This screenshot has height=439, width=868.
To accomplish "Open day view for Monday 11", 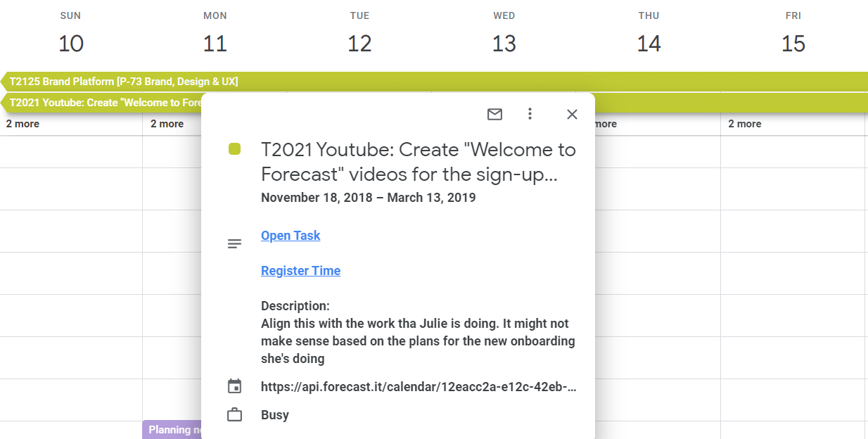I will 215,44.
